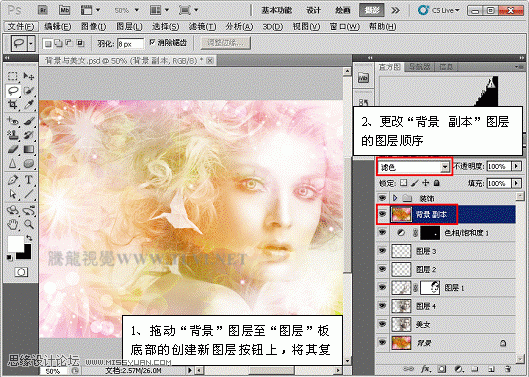
Task: Click the foreground color swatch
Action: (x=15, y=243)
